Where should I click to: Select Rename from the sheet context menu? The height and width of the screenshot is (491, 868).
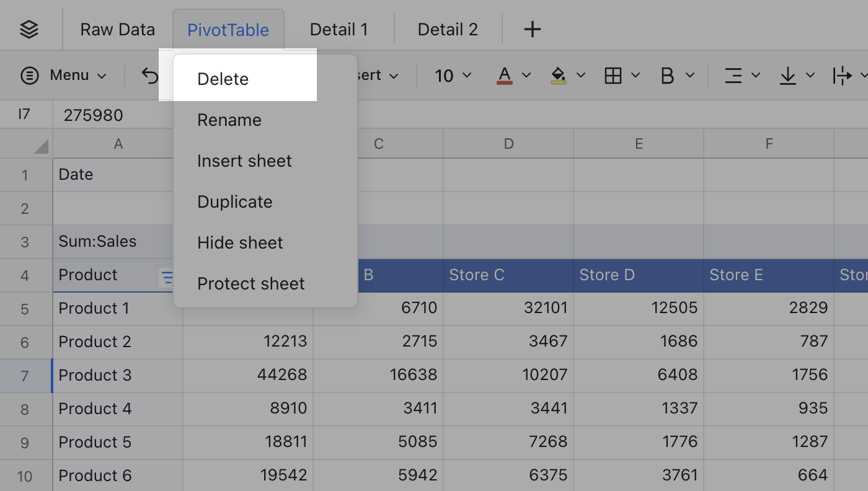229,119
